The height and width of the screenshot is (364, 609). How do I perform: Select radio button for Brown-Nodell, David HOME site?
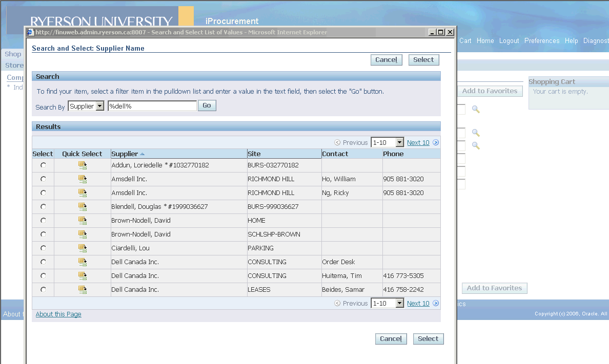[43, 221]
